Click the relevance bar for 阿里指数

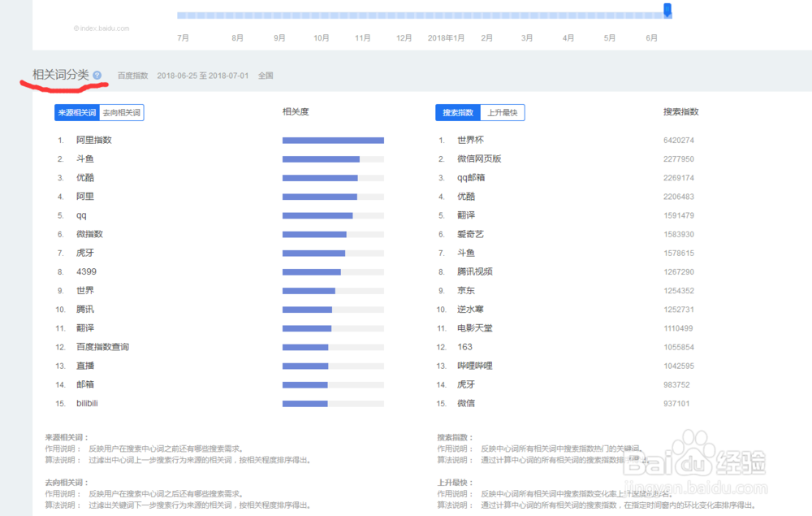coord(333,141)
